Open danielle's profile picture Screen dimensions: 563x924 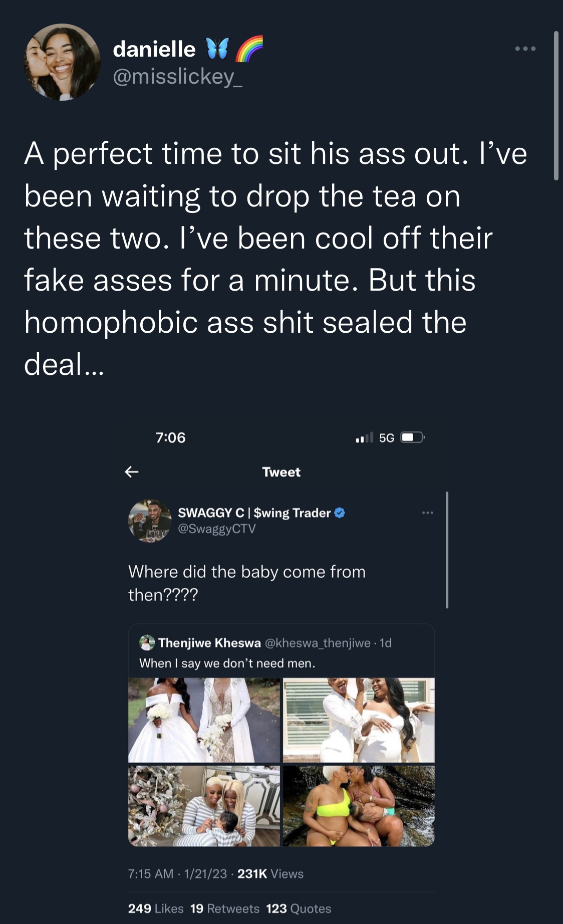63,62
